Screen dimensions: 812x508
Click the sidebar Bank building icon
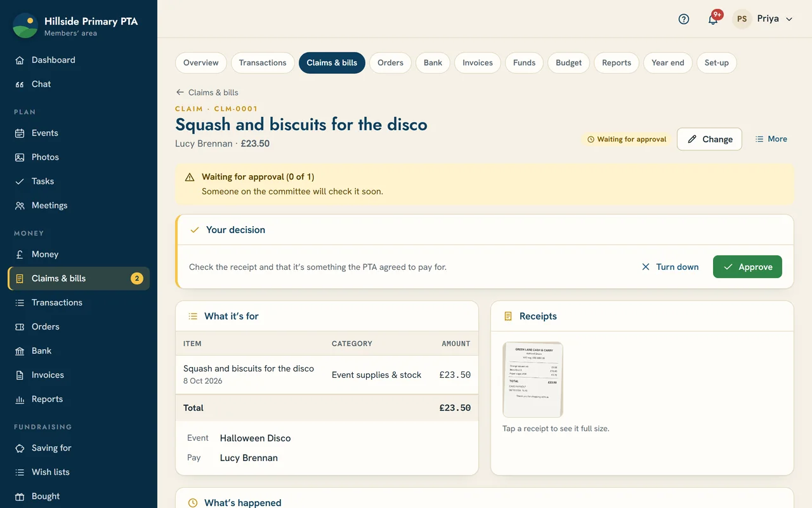click(x=20, y=351)
